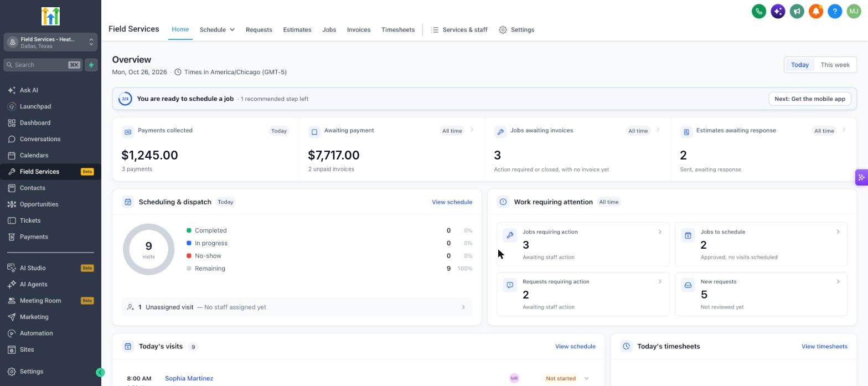
Task: Select the Today overview toggle
Action: [x=799, y=65]
